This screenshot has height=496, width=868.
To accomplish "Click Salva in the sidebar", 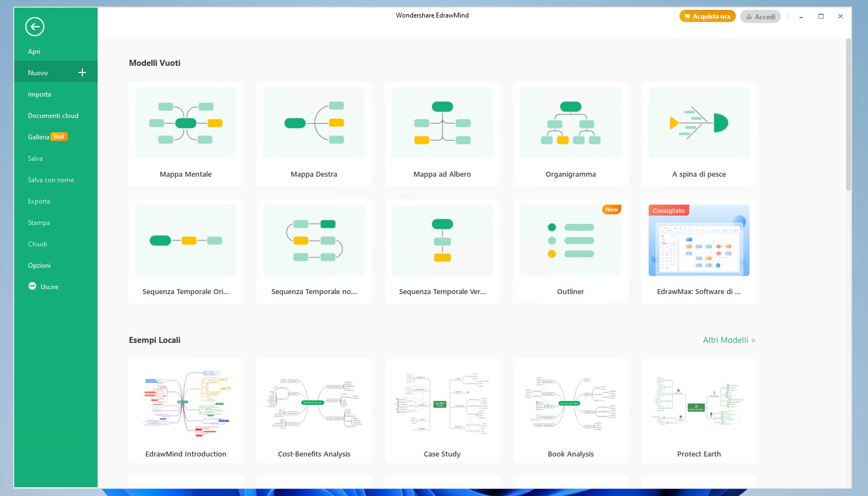I will 35,159.
